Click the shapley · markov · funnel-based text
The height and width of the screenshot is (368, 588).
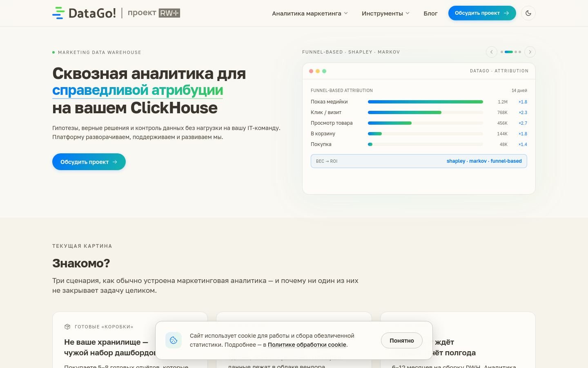pos(484,161)
